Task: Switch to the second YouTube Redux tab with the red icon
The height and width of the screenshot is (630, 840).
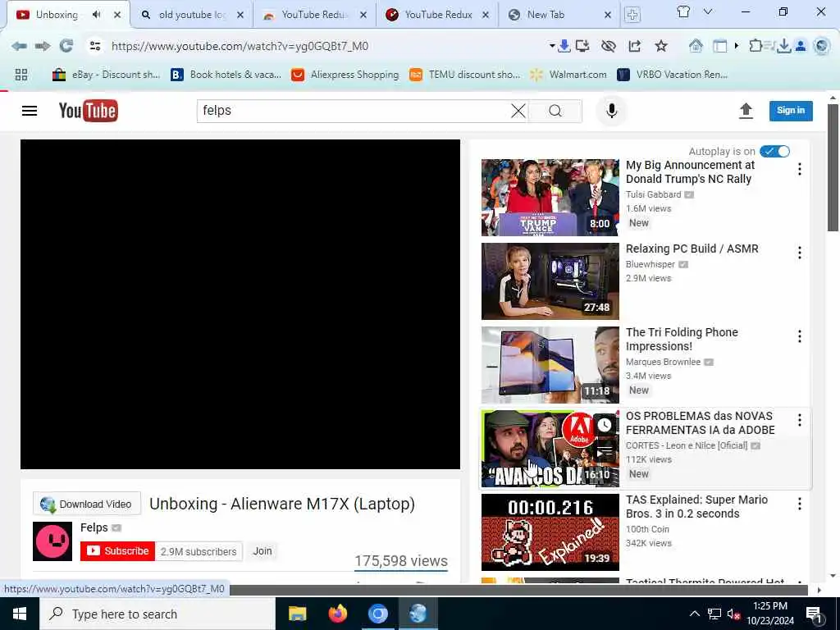Action: point(436,15)
